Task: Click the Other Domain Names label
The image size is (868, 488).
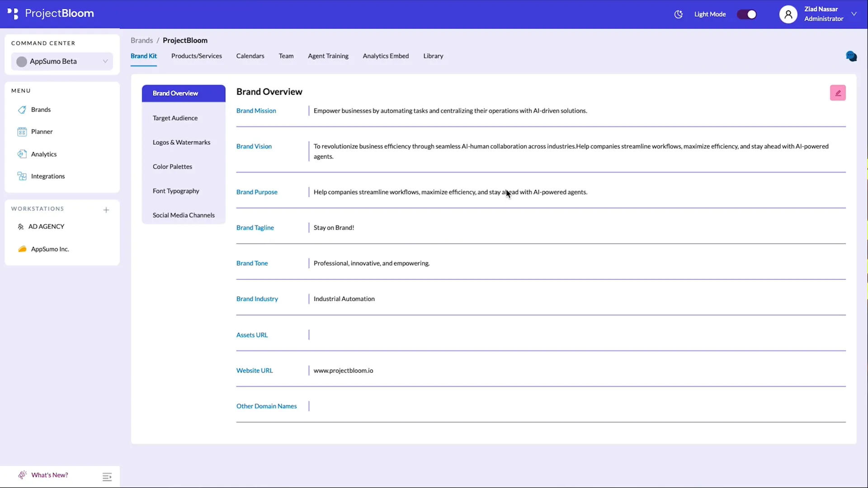Action: 267,406
